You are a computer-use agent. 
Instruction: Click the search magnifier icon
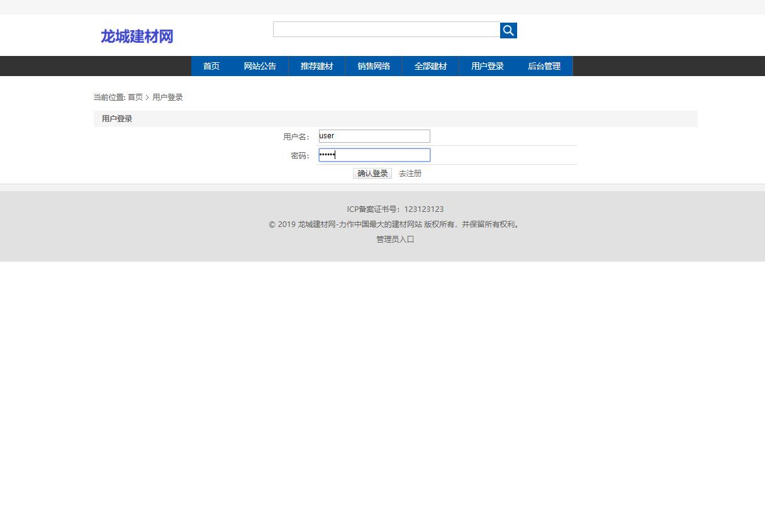[508, 30]
